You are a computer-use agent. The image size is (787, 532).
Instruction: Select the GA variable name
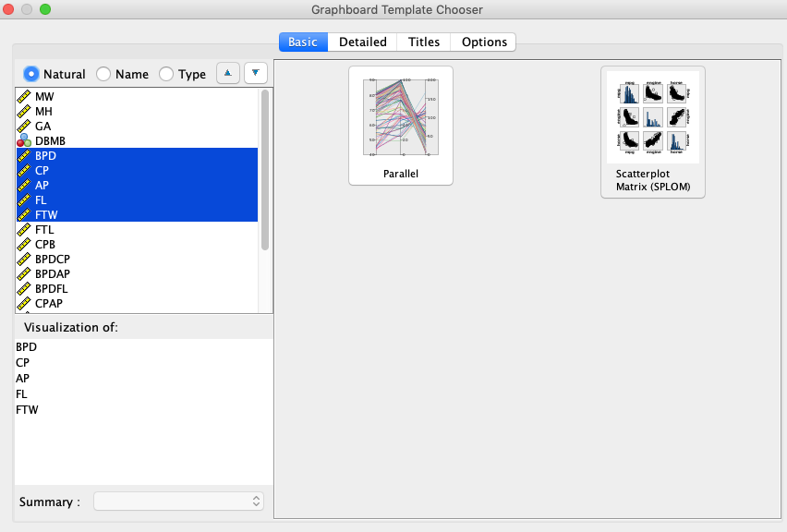[42, 126]
